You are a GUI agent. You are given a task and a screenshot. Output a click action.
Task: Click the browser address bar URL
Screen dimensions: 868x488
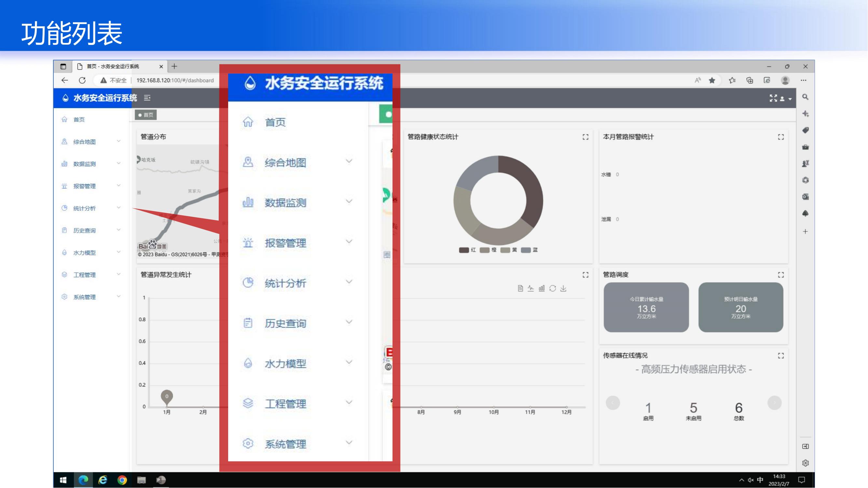175,80
